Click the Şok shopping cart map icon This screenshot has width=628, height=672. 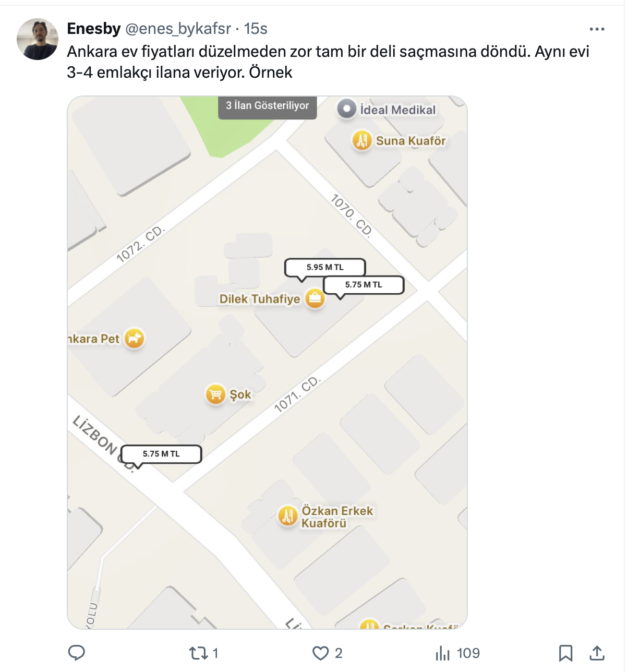tap(215, 394)
